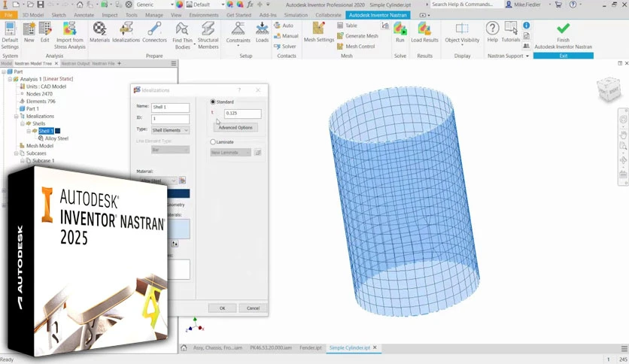The height and width of the screenshot is (364, 629).
Task: Open the Default appearance dropdown
Action: point(205,5)
